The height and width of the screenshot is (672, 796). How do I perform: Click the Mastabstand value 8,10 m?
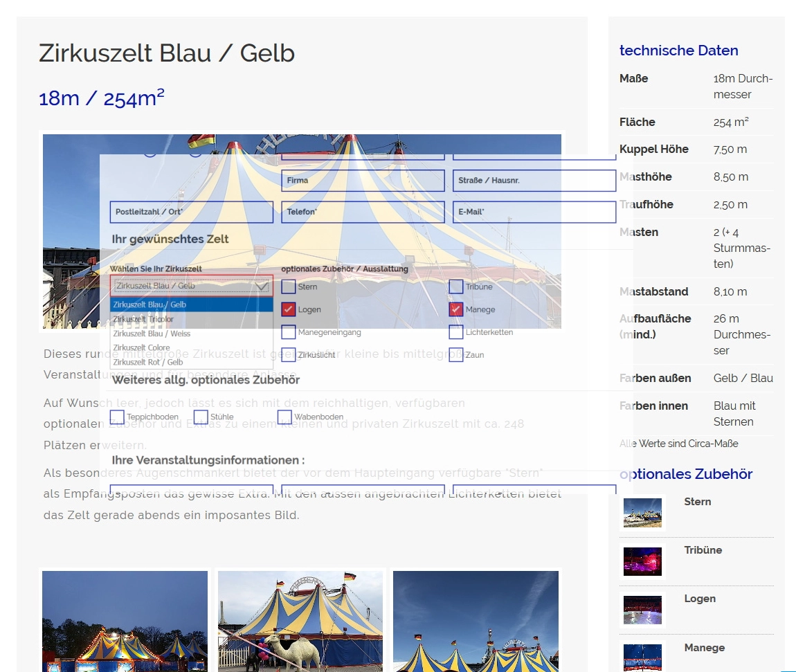730,291
